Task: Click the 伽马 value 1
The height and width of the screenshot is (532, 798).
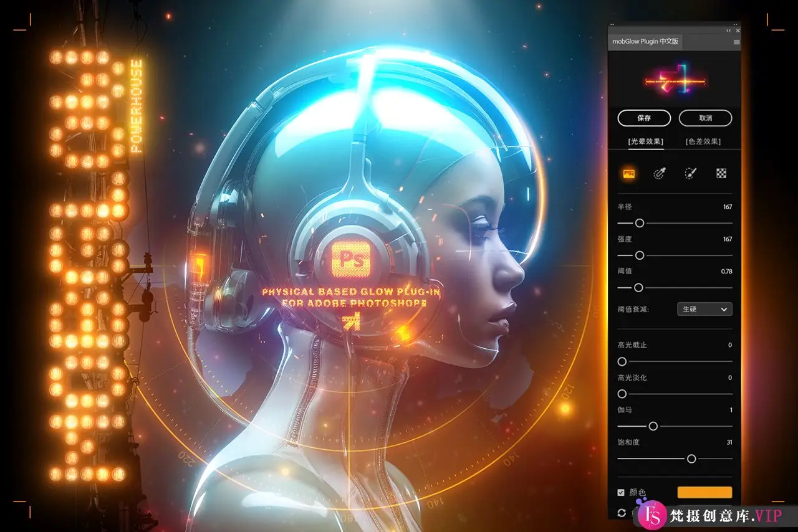Action: 731,410
